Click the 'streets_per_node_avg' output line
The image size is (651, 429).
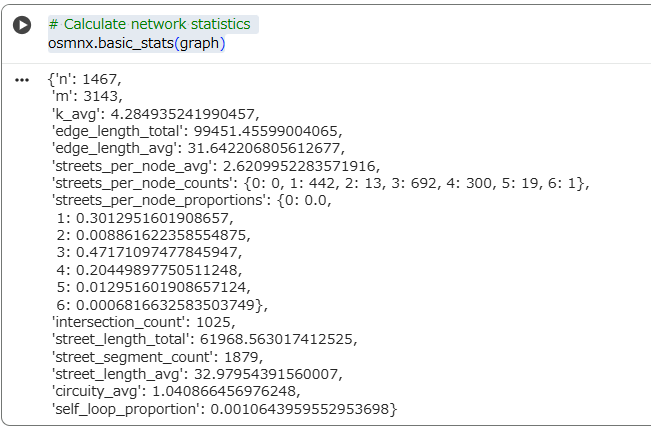[x=216, y=166]
